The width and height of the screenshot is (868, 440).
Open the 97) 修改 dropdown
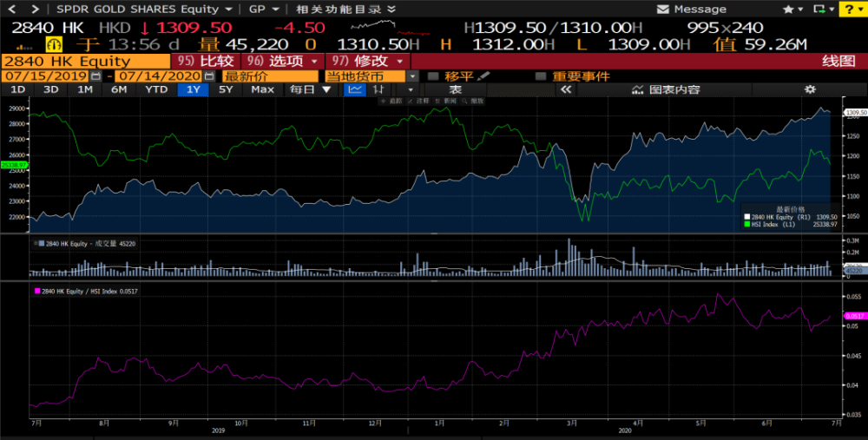tap(367, 61)
